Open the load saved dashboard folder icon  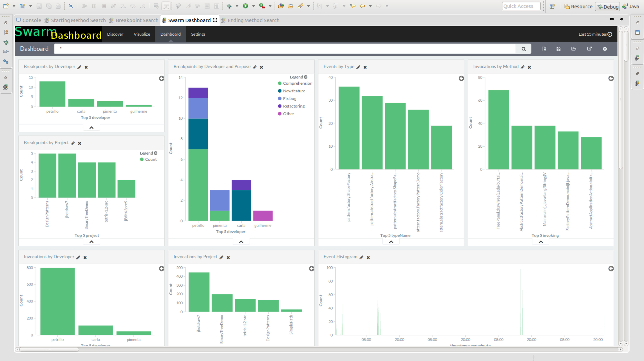coord(574,49)
